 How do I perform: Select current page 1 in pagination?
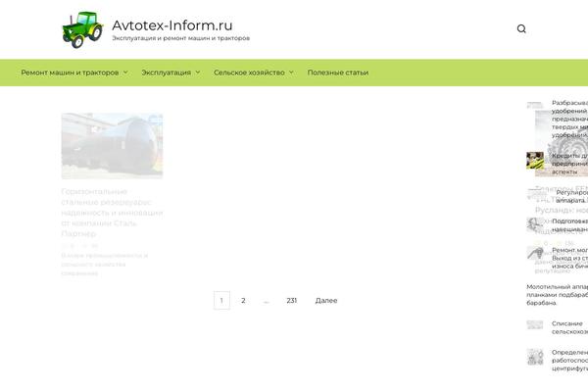click(221, 301)
